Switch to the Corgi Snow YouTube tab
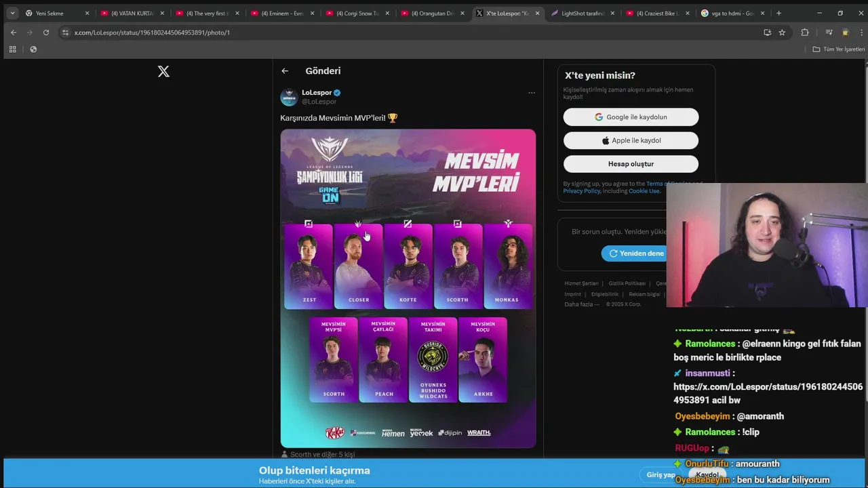The image size is (868, 488). tap(357, 13)
